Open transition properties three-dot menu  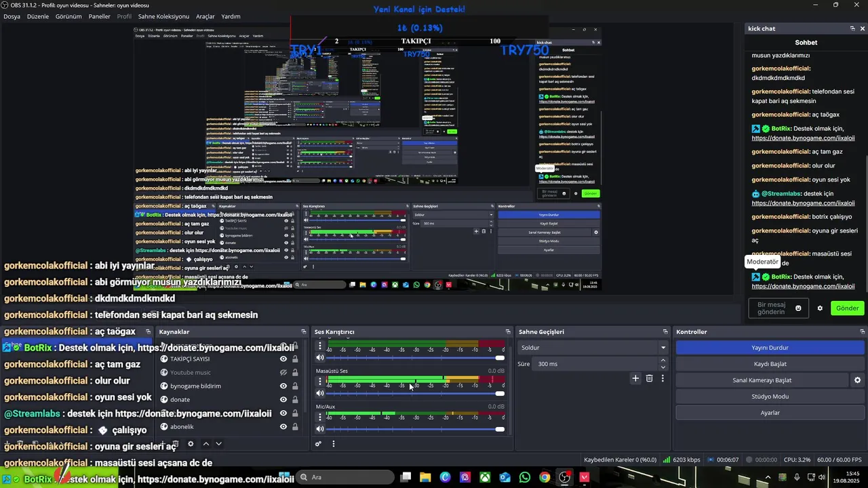pos(663,378)
